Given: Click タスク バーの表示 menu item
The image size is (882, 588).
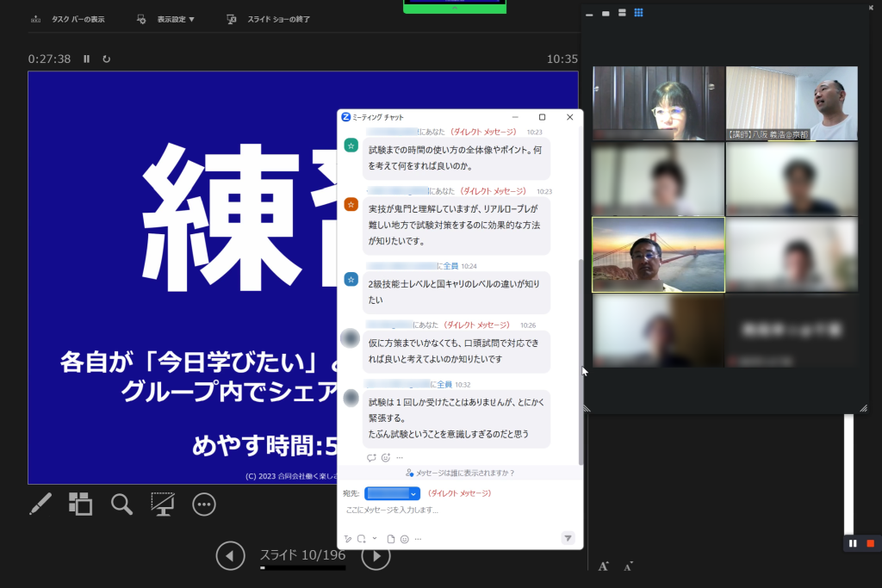Looking at the screenshot, I should pos(69,19).
